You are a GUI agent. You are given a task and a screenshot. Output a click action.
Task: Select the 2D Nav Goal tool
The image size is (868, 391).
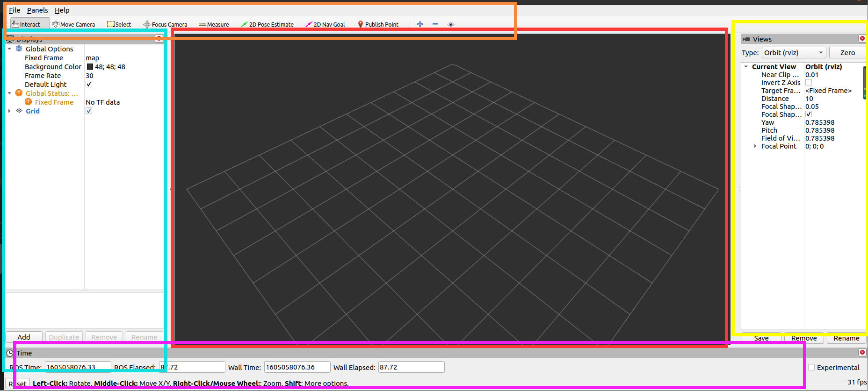point(325,24)
